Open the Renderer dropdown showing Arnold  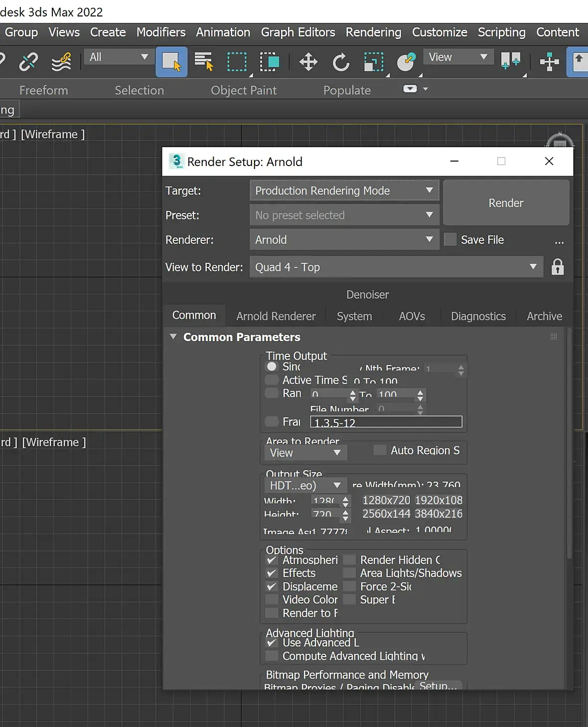tap(344, 240)
